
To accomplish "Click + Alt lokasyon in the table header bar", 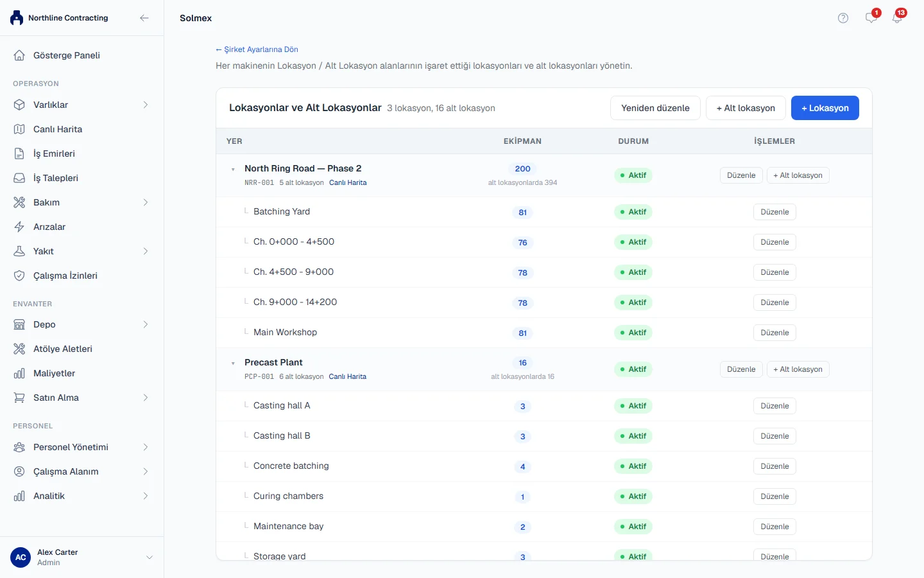I will pyautogui.click(x=746, y=108).
